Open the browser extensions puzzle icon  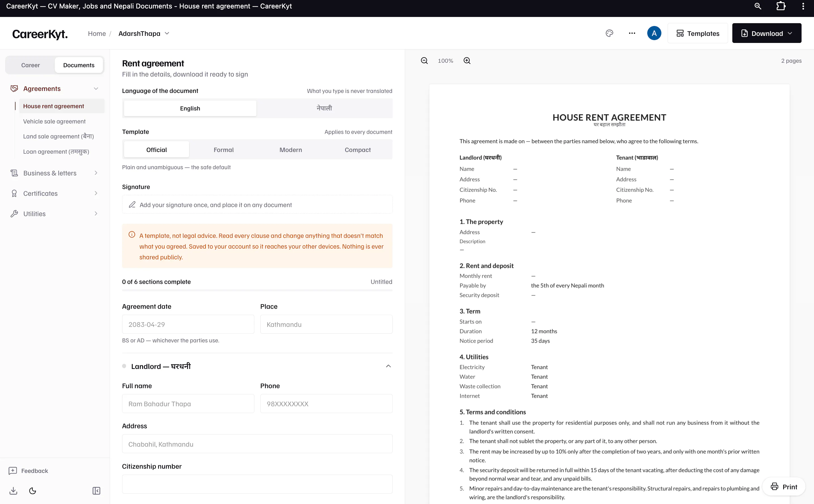click(x=781, y=6)
